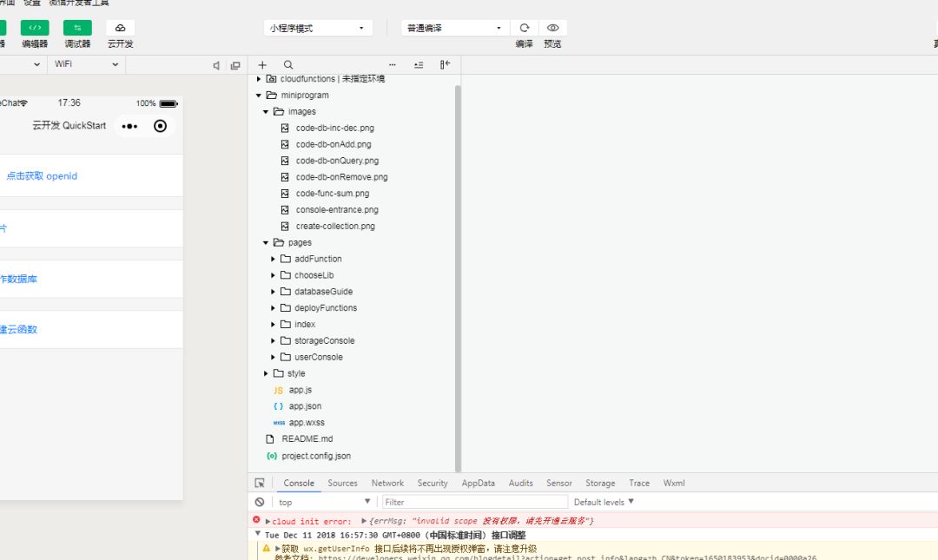The width and height of the screenshot is (938, 560).
Task: Click the compile (编译) refresh icon
Action: [525, 28]
